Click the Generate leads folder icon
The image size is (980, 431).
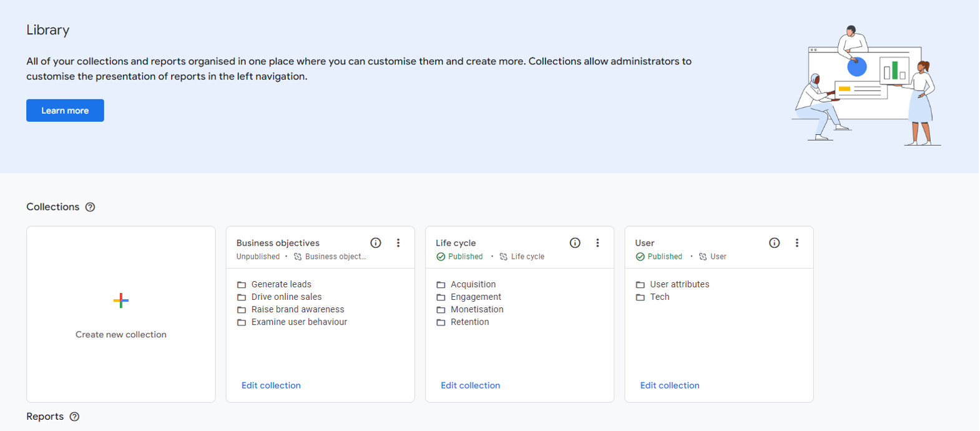click(x=242, y=285)
